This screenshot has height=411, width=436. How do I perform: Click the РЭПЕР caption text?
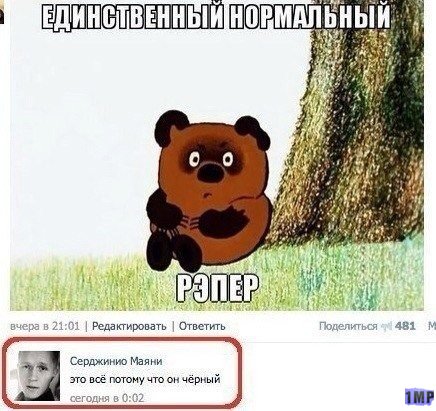click(217, 288)
